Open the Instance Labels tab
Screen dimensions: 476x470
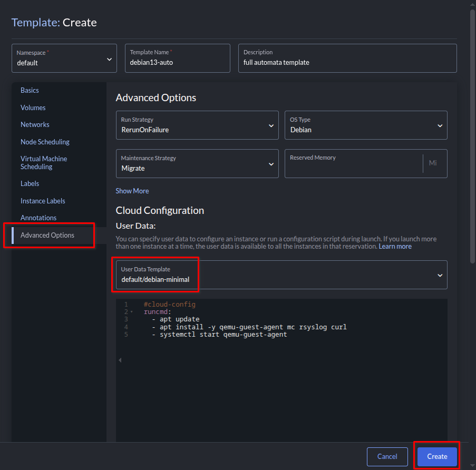[x=43, y=201]
